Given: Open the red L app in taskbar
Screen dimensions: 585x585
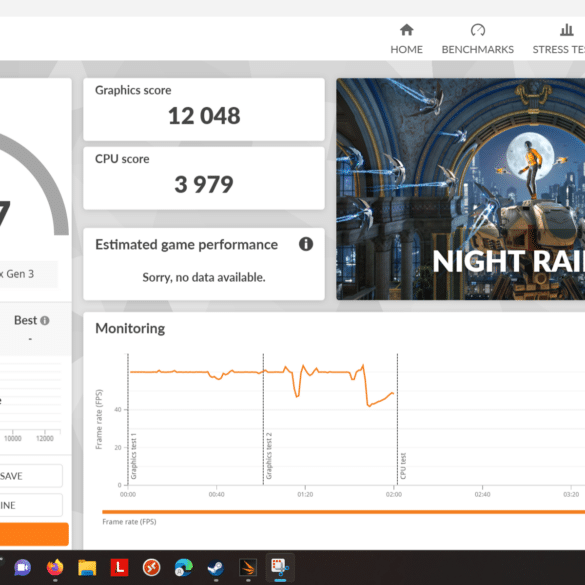Looking at the screenshot, I should click(119, 567).
